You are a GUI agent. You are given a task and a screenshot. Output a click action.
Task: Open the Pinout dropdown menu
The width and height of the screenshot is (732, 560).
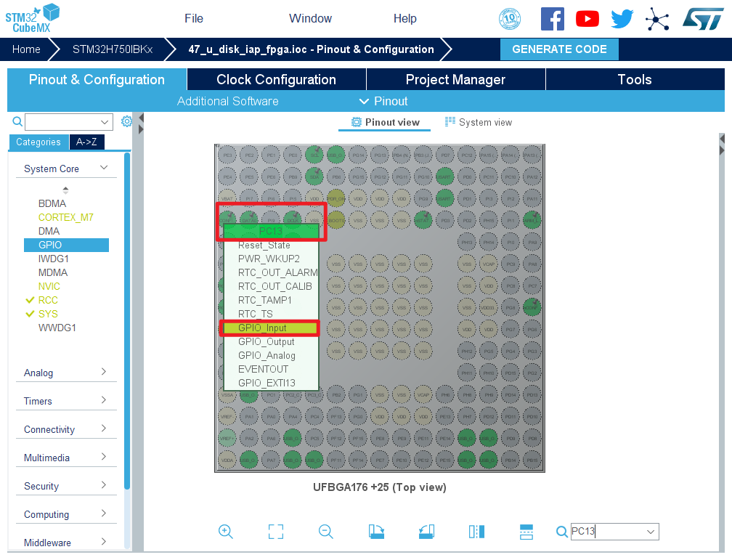click(383, 101)
